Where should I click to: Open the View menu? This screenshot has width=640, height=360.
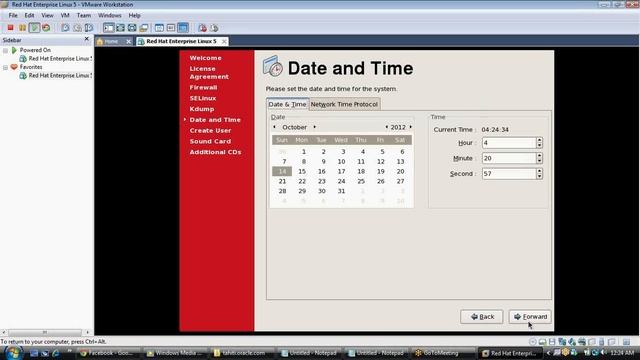pos(47,15)
